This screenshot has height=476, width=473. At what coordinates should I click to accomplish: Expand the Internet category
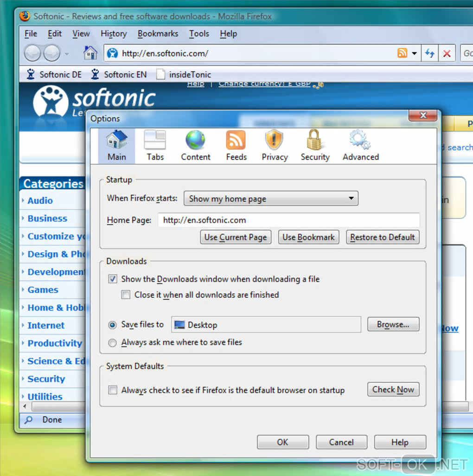coord(46,325)
